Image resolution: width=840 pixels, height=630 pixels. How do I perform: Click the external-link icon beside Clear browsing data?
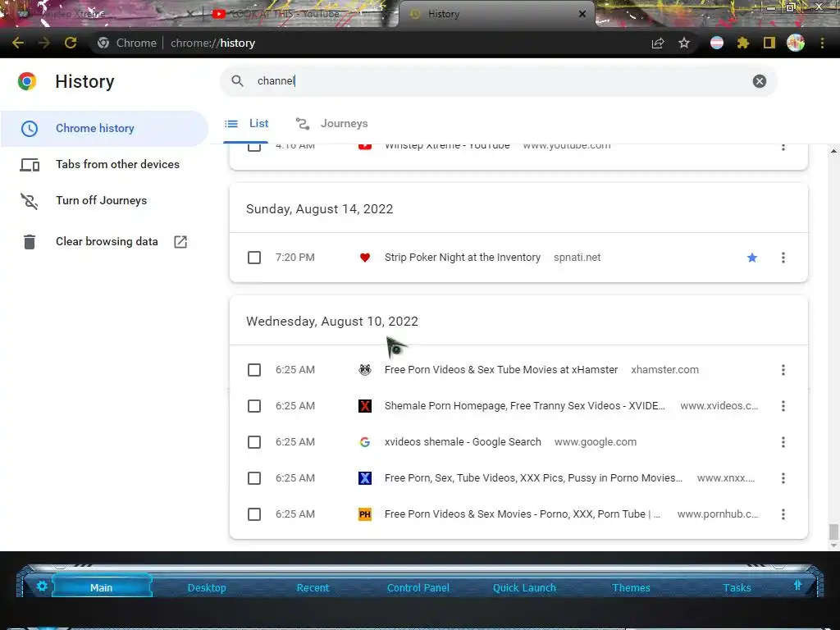(x=180, y=242)
